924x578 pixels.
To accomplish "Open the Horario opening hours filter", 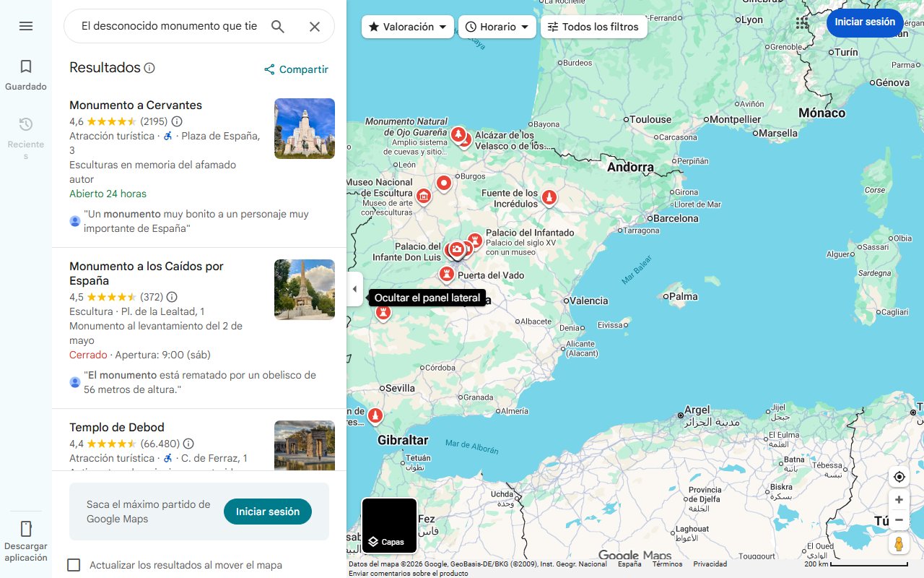I will (x=497, y=26).
